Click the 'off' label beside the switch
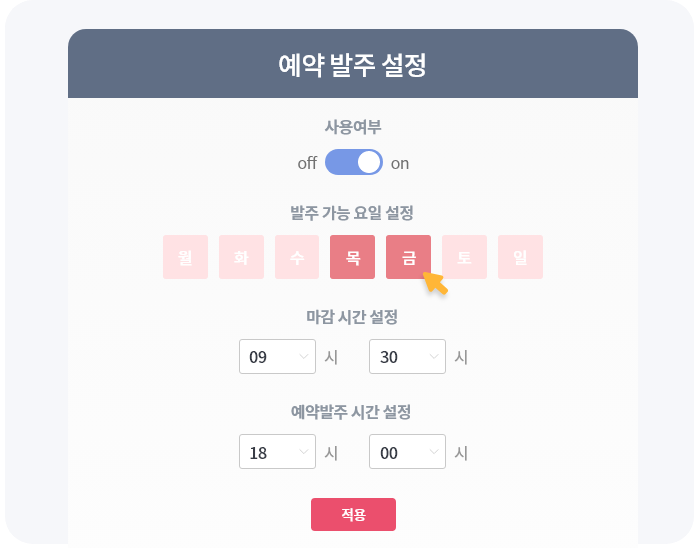Viewport: 699px width, 548px height. click(307, 163)
